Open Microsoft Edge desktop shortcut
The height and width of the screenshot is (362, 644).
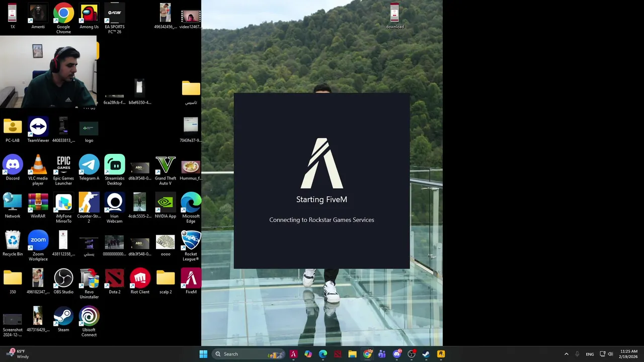pyautogui.click(x=191, y=209)
